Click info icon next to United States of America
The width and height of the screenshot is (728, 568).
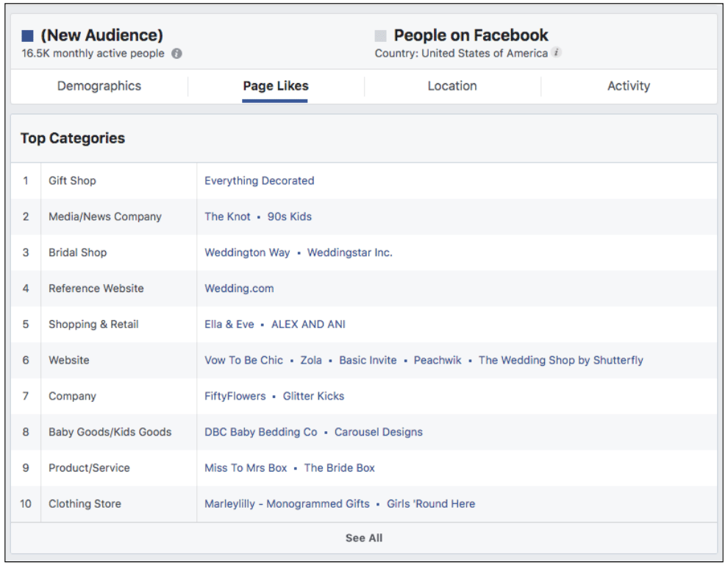(x=557, y=53)
